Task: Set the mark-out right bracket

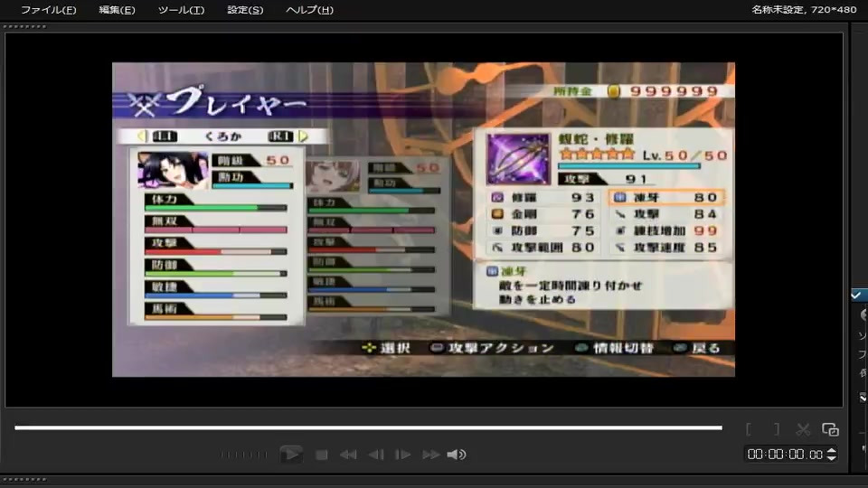Action: pyautogui.click(x=777, y=429)
